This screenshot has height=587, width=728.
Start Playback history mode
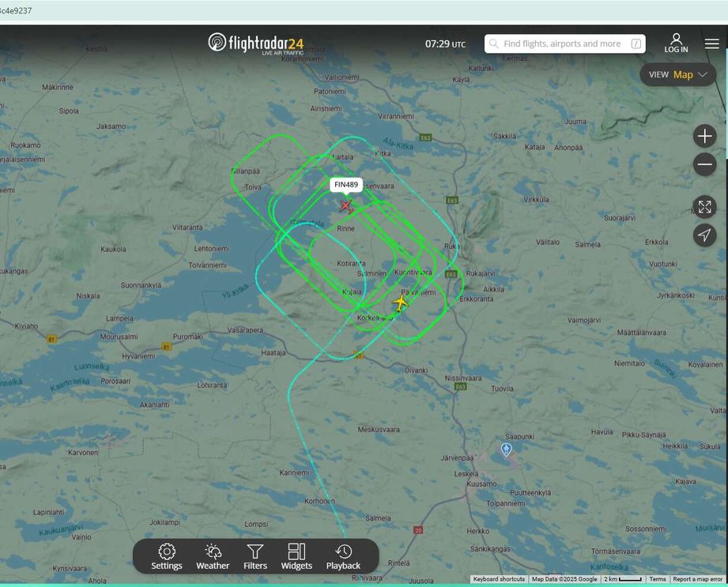point(343,556)
